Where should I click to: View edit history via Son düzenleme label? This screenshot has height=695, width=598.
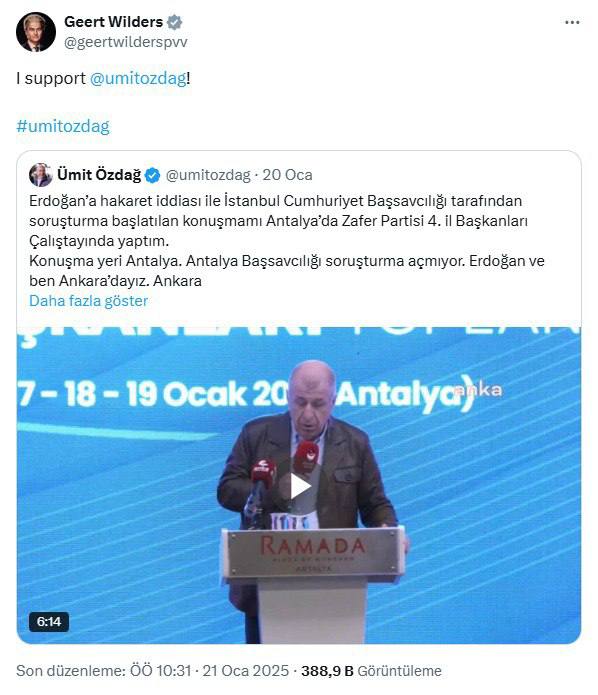(x=104, y=671)
